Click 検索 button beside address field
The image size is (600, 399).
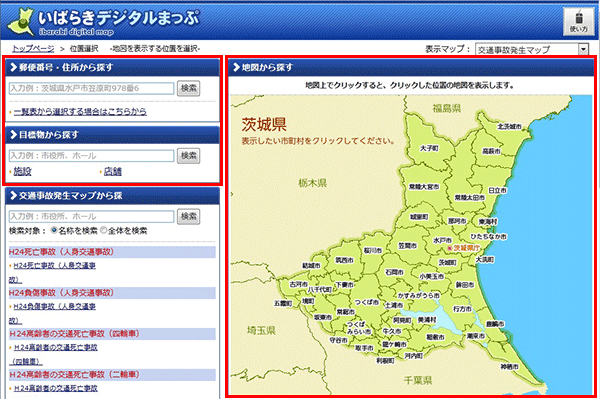pyautogui.click(x=188, y=88)
